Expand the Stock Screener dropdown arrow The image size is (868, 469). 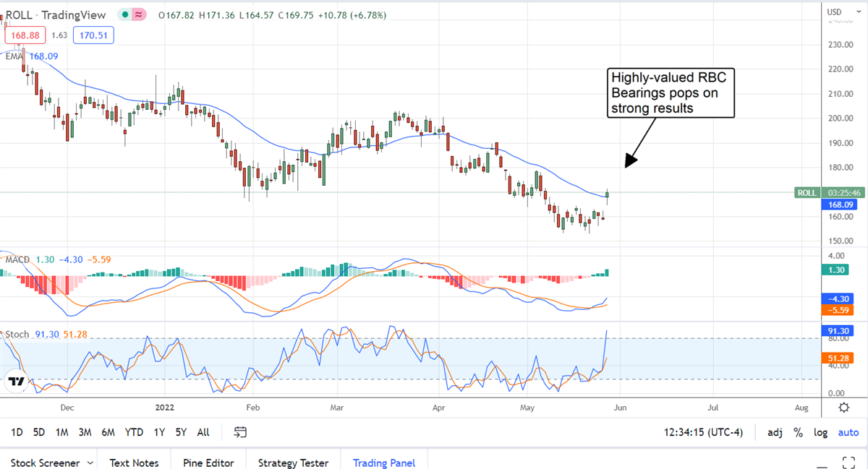coord(90,462)
